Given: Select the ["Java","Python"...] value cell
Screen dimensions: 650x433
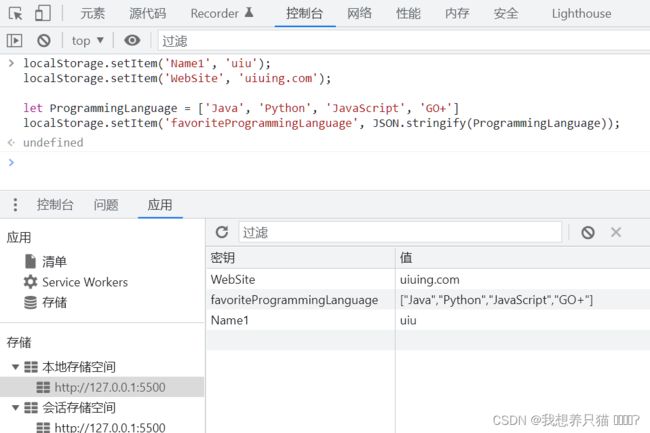Looking at the screenshot, I should [523, 300].
